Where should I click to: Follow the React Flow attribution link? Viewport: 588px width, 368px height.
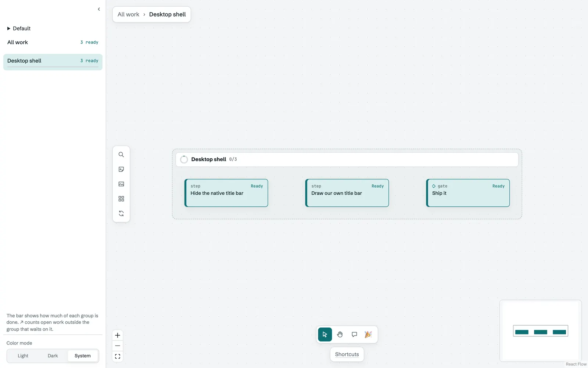coord(576,364)
